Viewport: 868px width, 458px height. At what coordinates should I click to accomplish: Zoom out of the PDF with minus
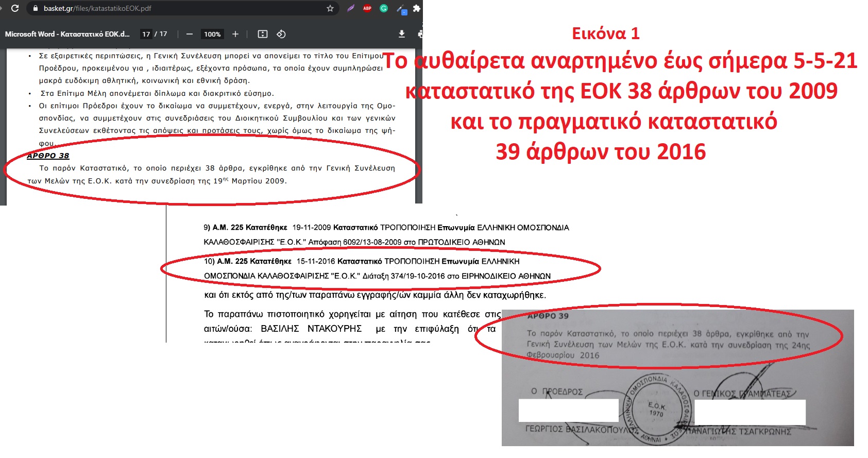point(190,34)
